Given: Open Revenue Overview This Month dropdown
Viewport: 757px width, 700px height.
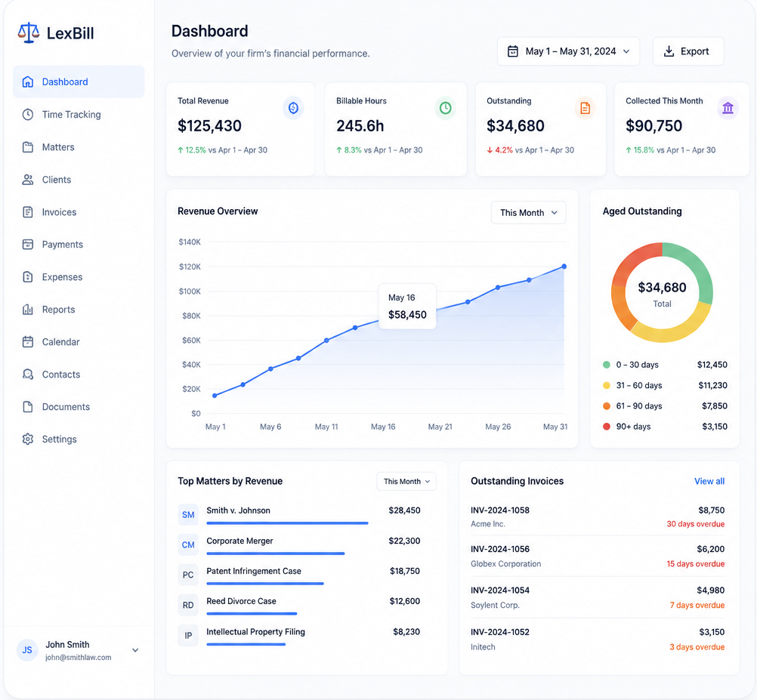Looking at the screenshot, I should (x=528, y=213).
